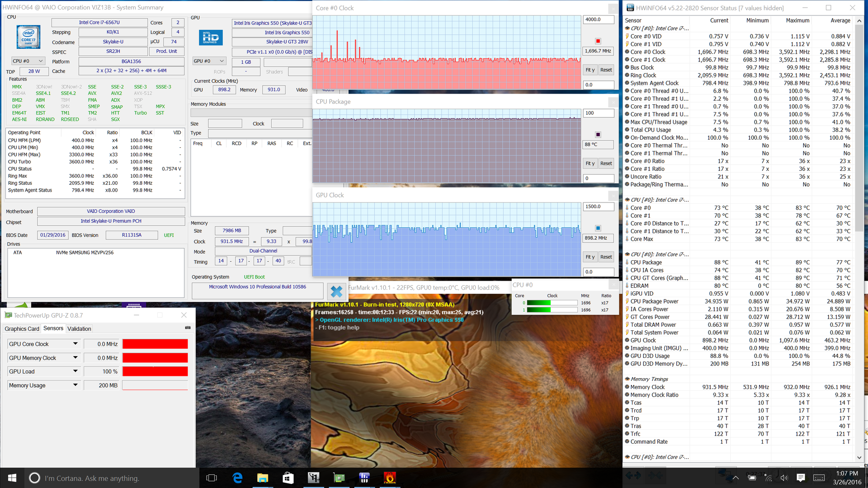Launch Microsoft Edge from the taskbar
Viewport: 868px width, 488px height.
coord(237,478)
